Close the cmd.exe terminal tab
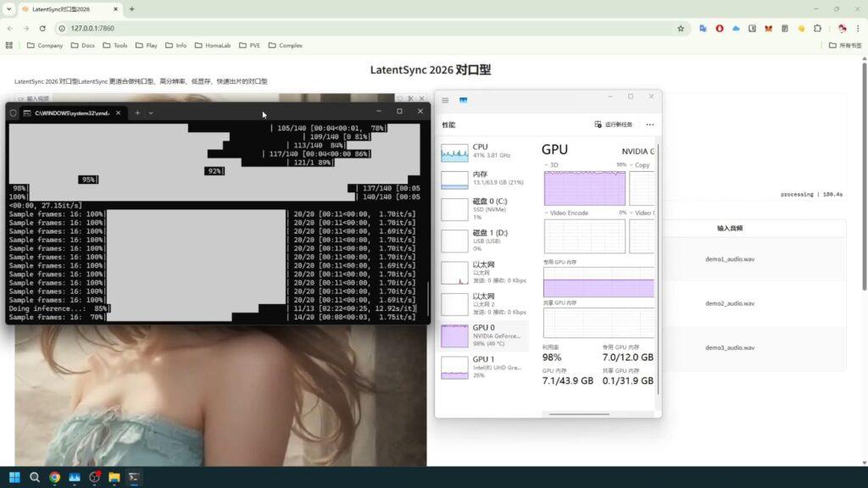The width and height of the screenshot is (868, 488). [118, 113]
